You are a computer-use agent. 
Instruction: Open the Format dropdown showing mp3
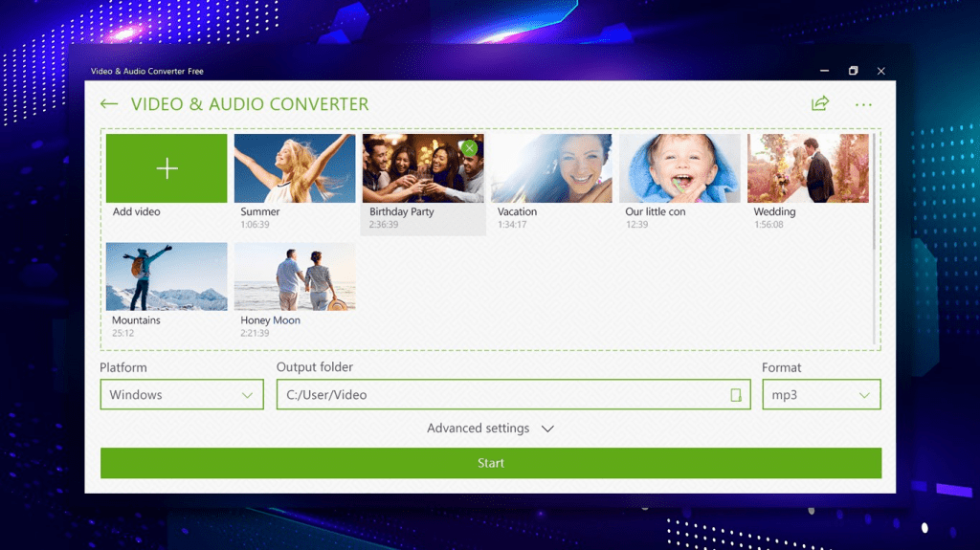[821, 395]
